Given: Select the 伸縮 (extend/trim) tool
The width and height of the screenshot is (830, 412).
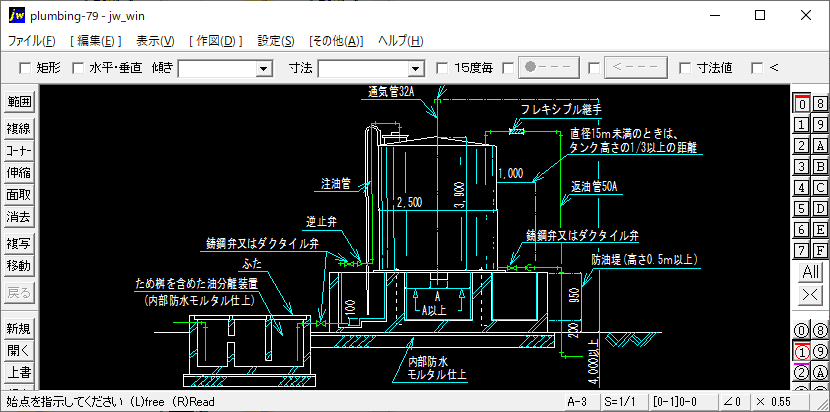Looking at the screenshot, I should 19,172.
